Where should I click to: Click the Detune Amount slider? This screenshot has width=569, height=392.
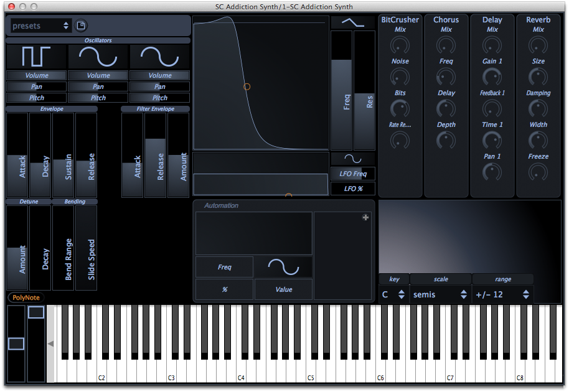pos(17,248)
